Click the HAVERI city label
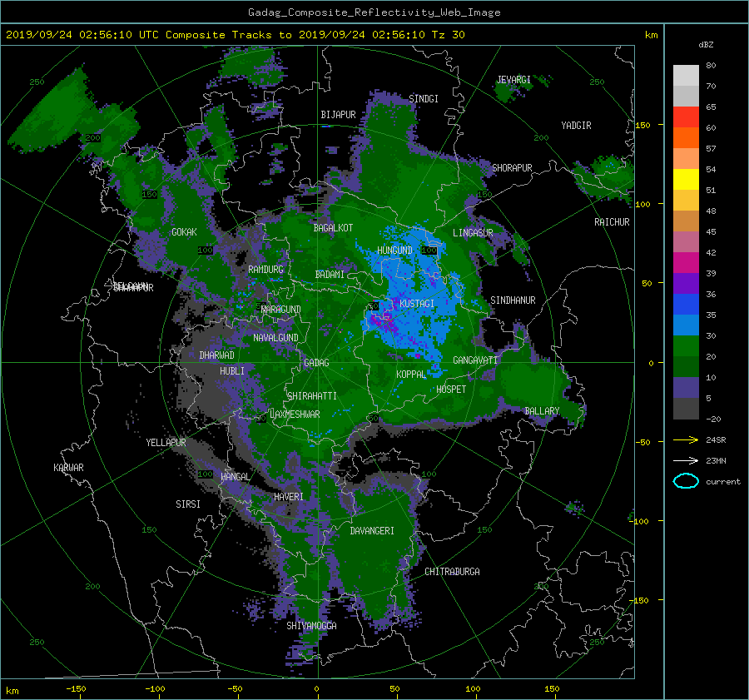This screenshot has height=700, width=749. coord(289,497)
